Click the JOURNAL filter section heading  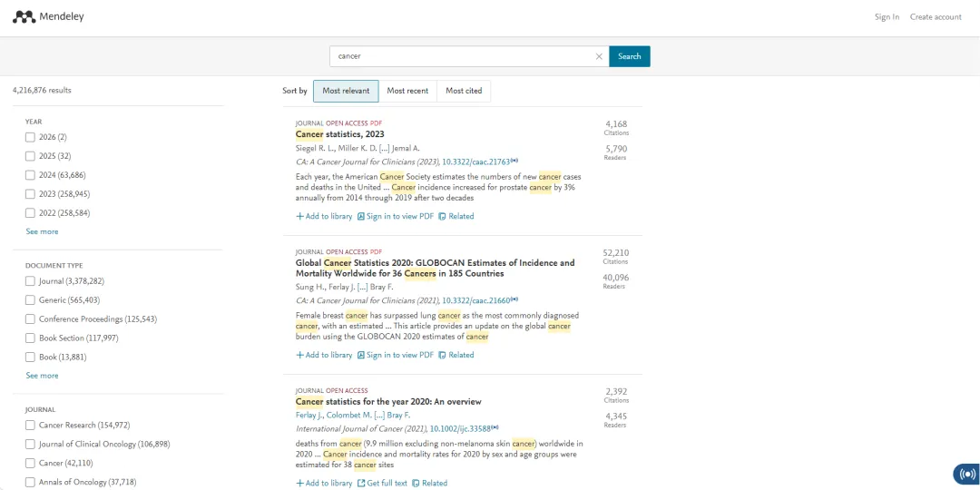(x=40, y=410)
